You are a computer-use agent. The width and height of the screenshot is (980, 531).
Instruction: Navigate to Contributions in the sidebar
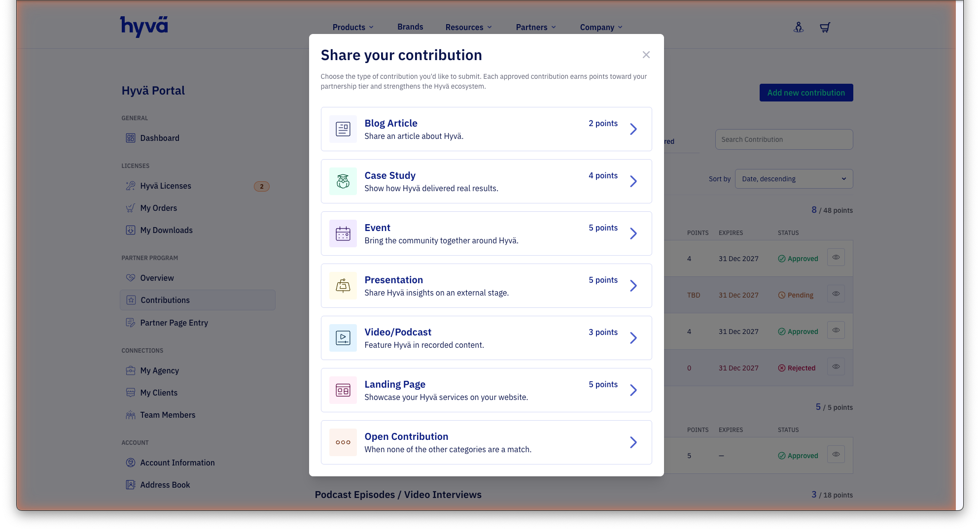[x=165, y=300]
